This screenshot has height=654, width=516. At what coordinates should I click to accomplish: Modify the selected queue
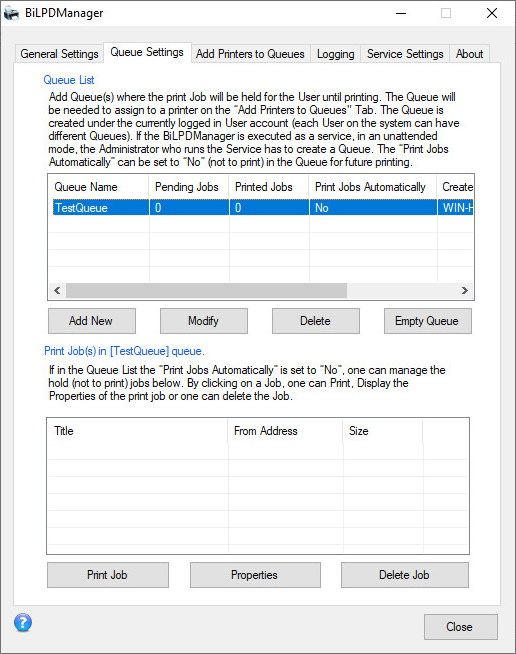(x=204, y=321)
